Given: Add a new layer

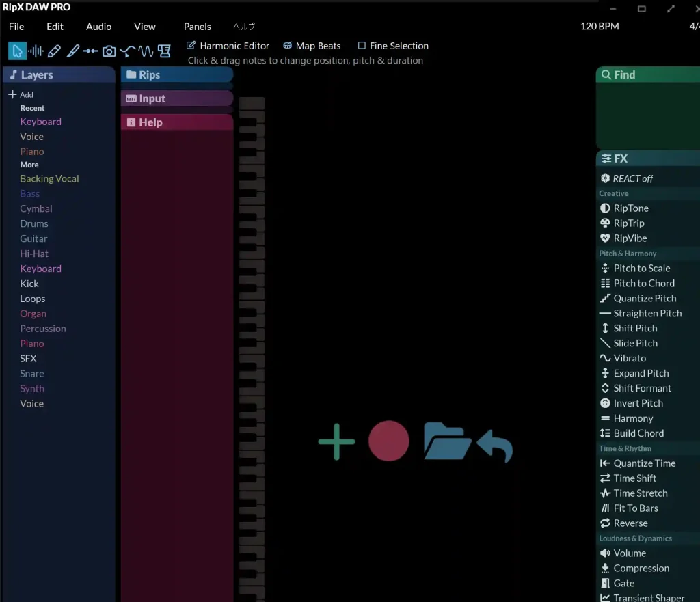Looking at the screenshot, I should (21, 95).
